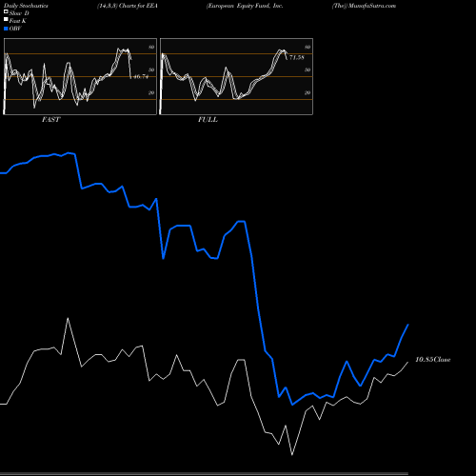Click the FULL stochastic chart panel
The width and height of the screenshot is (476, 476).
pyautogui.click(x=236, y=76)
